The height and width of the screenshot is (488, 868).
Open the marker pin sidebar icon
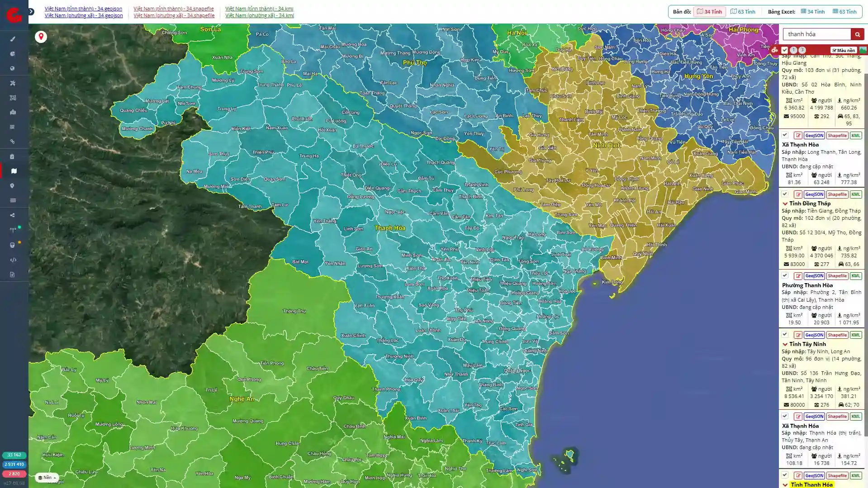point(13,186)
